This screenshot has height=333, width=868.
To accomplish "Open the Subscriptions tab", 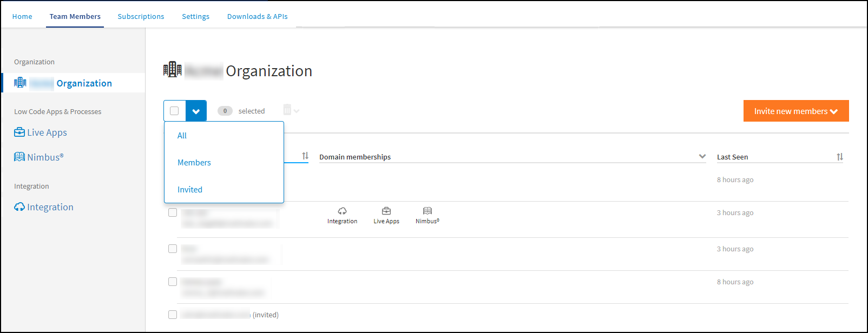I will tap(141, 16).
